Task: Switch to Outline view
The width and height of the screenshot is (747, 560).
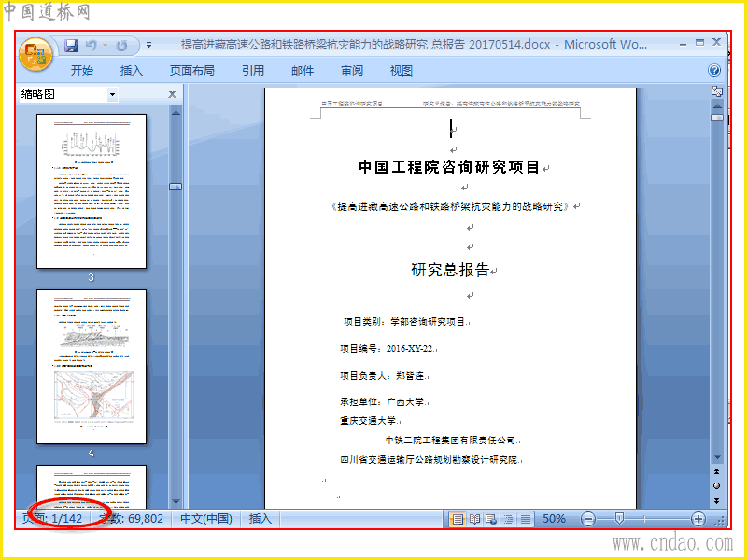Action: pos(508,519)
